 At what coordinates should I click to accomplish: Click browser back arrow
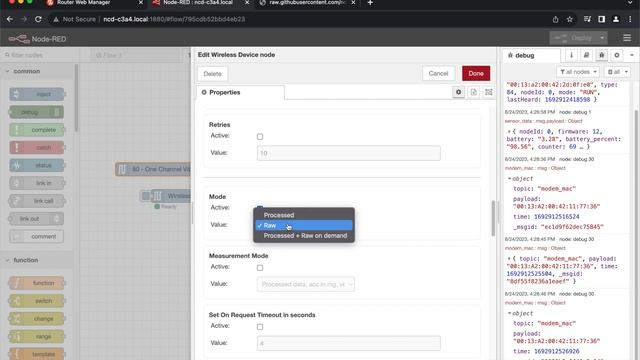pos(10,19)
